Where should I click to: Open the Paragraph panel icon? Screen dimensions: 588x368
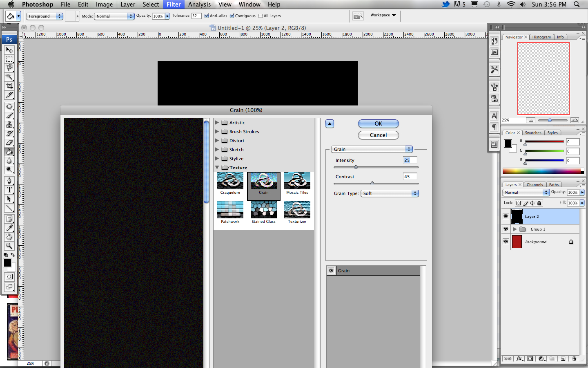coord(494,127)
